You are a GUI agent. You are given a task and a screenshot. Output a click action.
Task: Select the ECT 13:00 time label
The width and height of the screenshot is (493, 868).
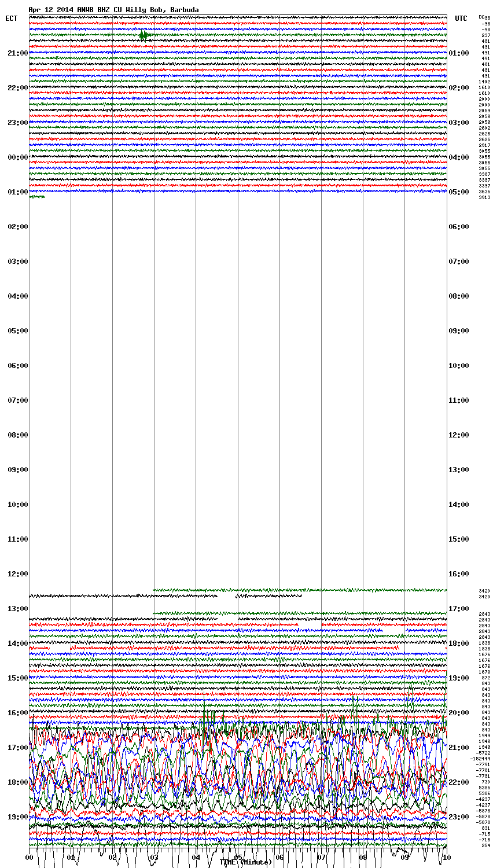pos(18,609)
